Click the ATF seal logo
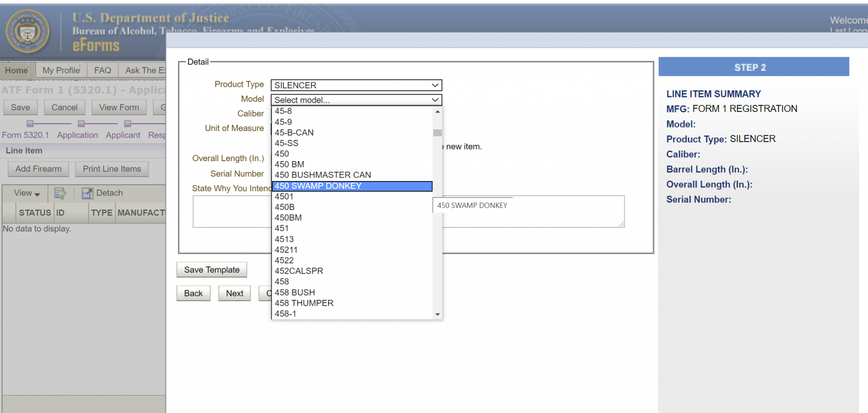The width and height of the screenshot is (868, 413). coord(28,32)
